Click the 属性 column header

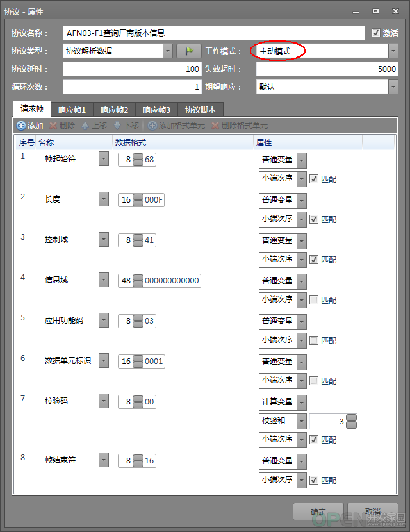[x=308, y=143]
